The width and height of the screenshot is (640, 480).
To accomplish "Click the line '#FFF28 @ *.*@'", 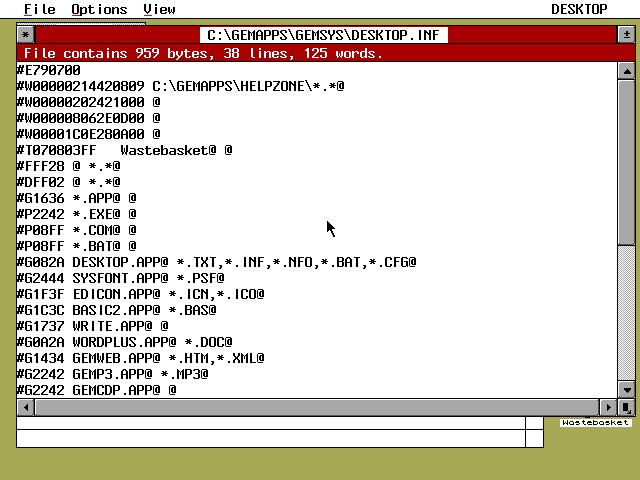I will [69, 166].
